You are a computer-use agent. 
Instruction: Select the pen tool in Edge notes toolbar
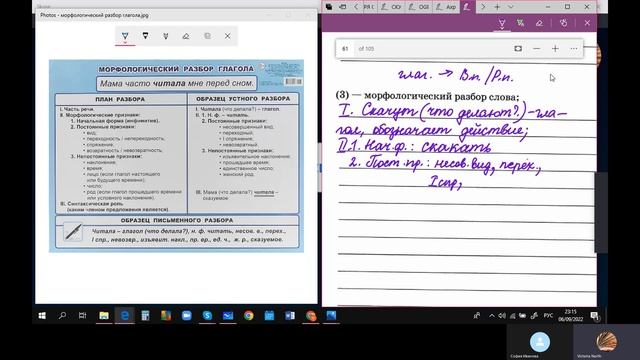502,23
